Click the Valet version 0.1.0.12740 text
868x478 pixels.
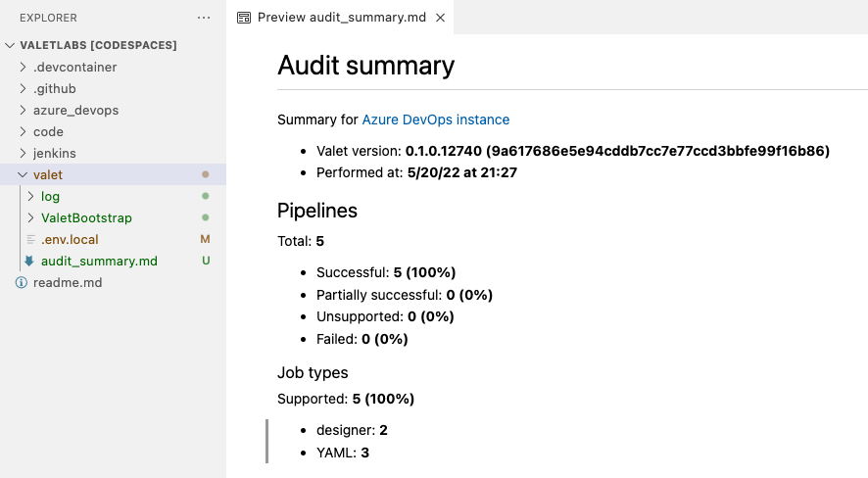point(573,151)
